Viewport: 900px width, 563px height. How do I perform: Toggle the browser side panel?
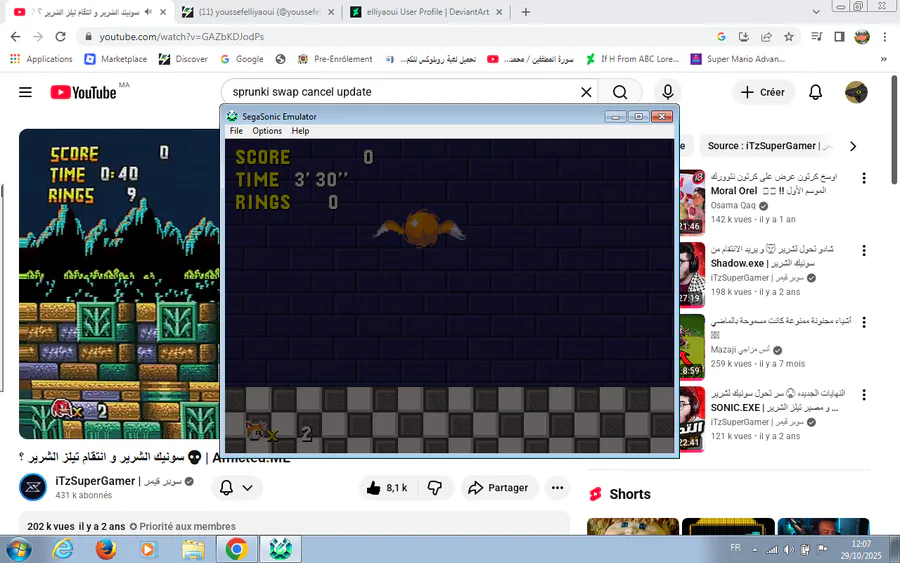pyautogui.click(x=839, y=37)
